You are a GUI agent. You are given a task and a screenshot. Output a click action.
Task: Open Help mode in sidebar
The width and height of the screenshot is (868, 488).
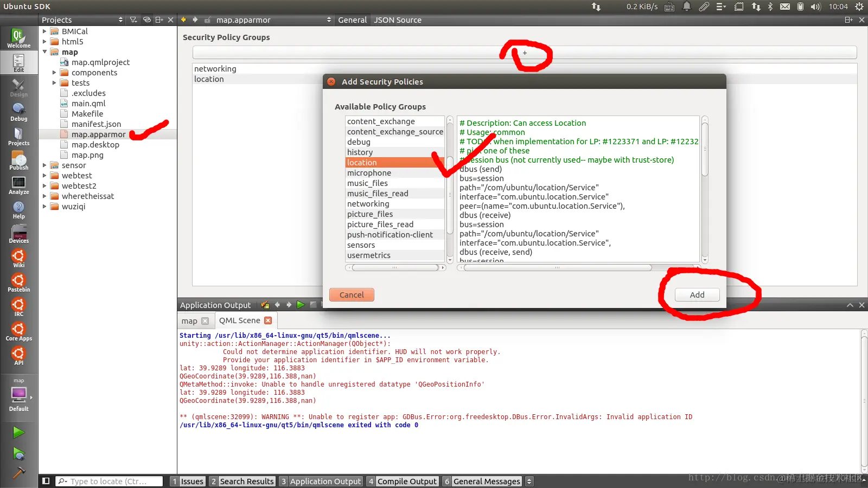18,210
